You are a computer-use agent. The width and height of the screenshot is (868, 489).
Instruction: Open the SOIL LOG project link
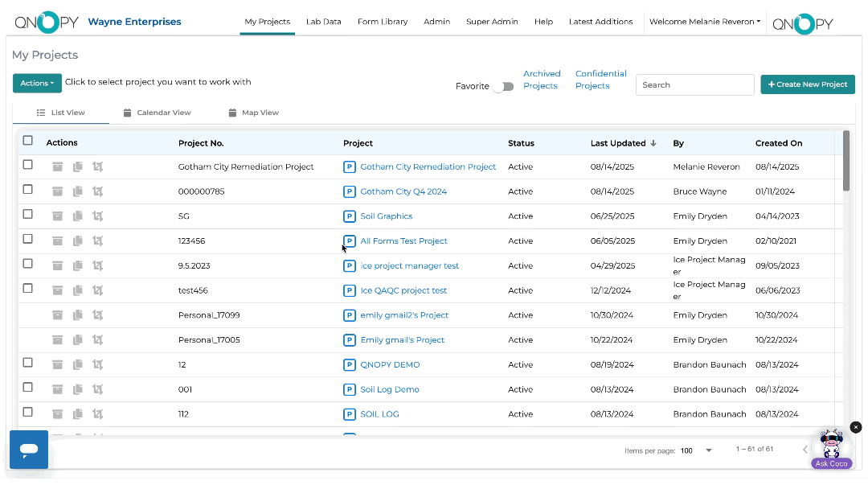coord(379,414)
